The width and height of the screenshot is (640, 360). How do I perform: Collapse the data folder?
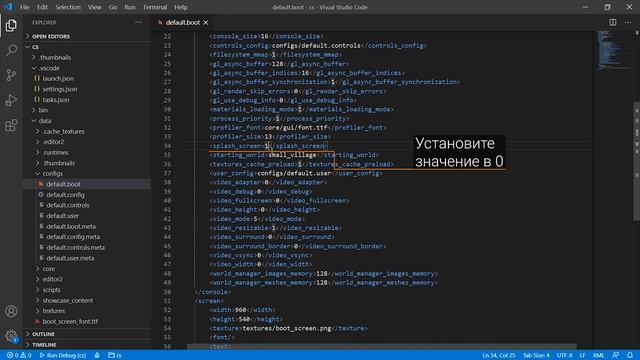point(87,121)
